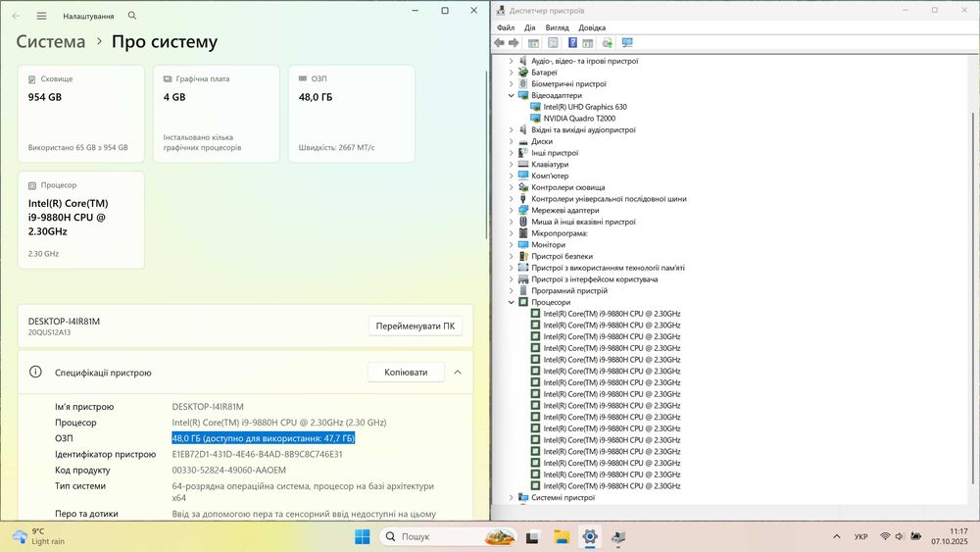This screenshot has height=552, width=980.
Task: Click the Мережеві адаптери category icon
Action: (x=523, y=211)
